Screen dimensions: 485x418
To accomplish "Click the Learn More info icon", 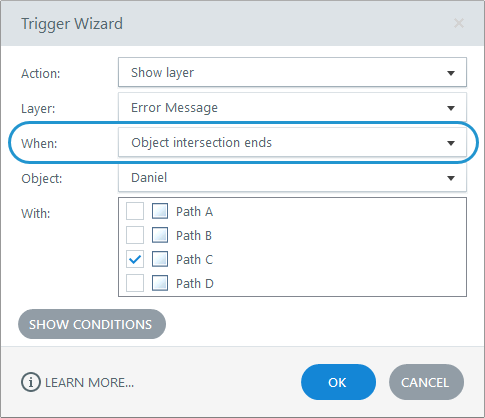I will [x=31, y=382].
